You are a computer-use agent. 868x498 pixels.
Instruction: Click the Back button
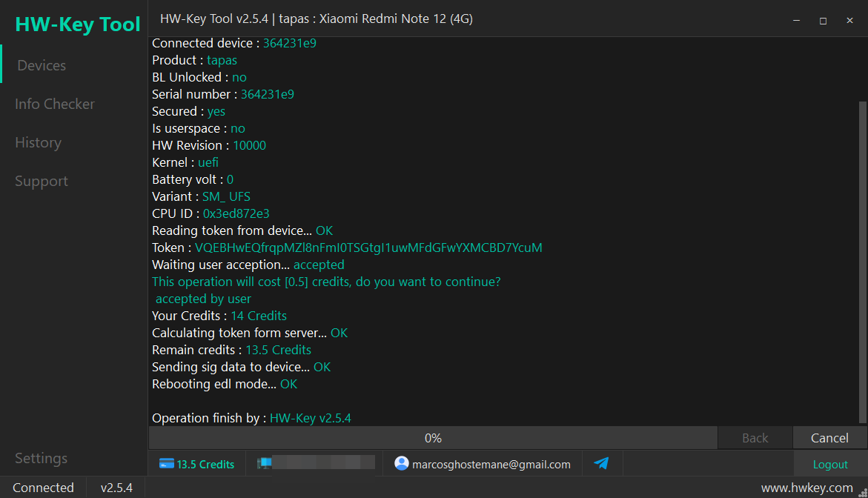pos(755,438)
